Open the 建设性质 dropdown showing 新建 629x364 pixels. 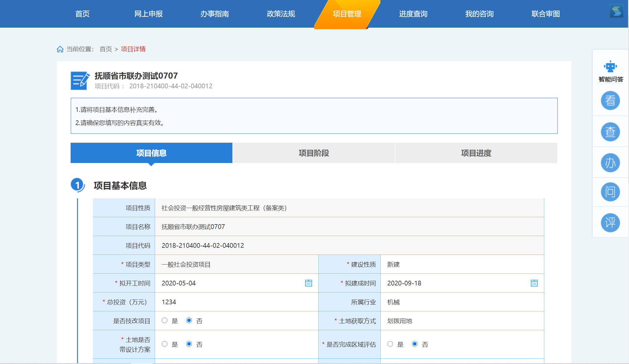tap(462, 264)
